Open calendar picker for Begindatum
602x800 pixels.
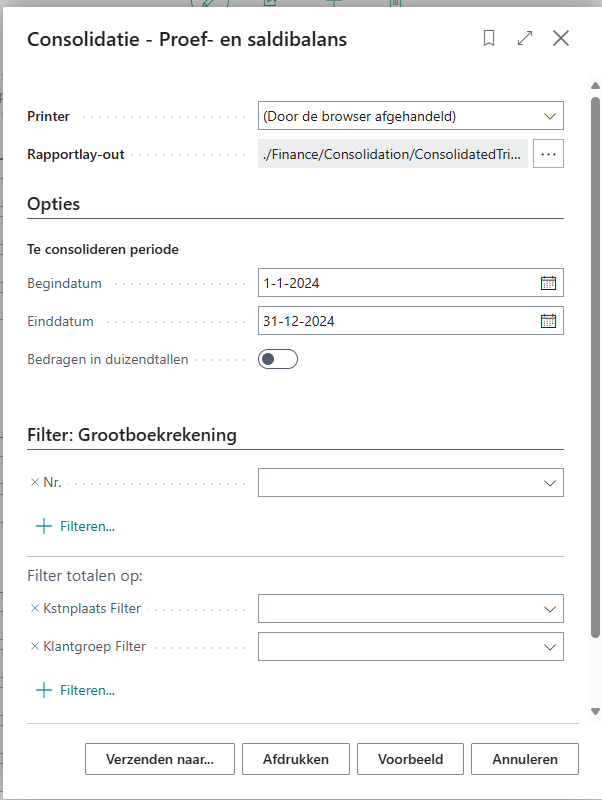(x=548, y=283)
